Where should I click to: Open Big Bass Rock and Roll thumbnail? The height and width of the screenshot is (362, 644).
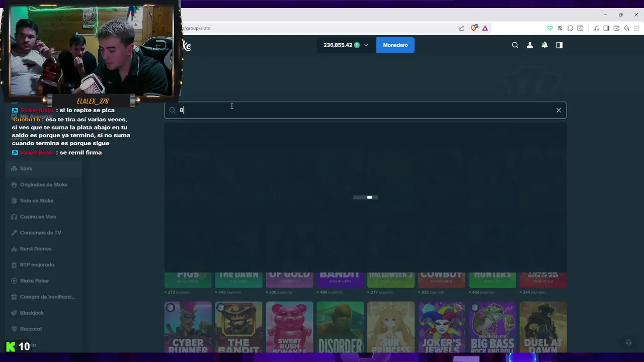click(492, 327)
